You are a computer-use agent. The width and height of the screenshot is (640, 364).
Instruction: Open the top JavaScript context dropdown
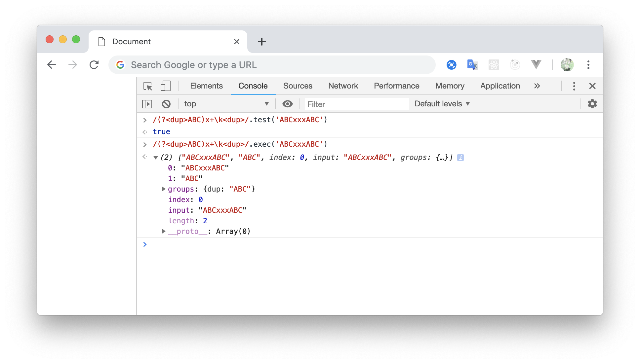click(x=226, y=104)
